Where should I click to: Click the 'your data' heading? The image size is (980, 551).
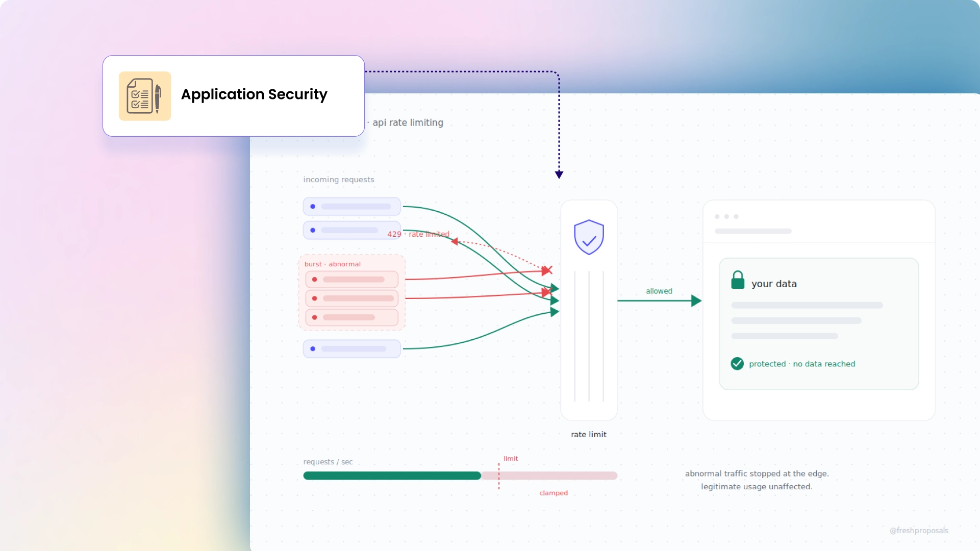[x=774, y=284]
